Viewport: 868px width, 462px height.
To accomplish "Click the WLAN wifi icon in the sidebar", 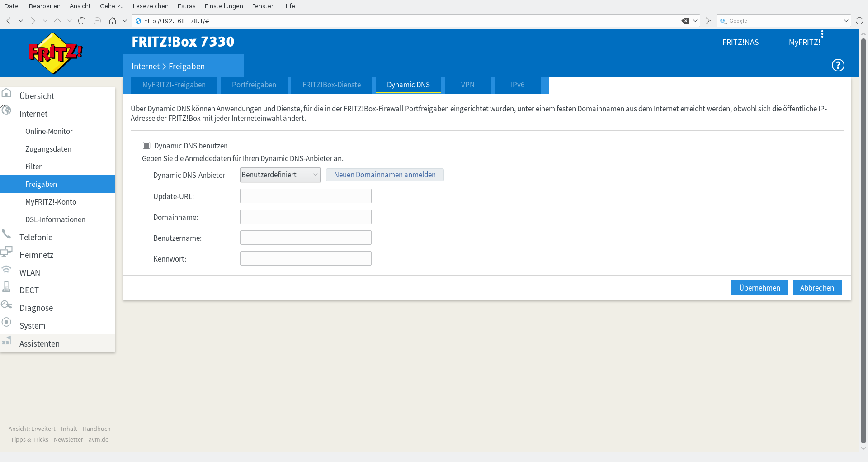I will [x=6, y=269].
